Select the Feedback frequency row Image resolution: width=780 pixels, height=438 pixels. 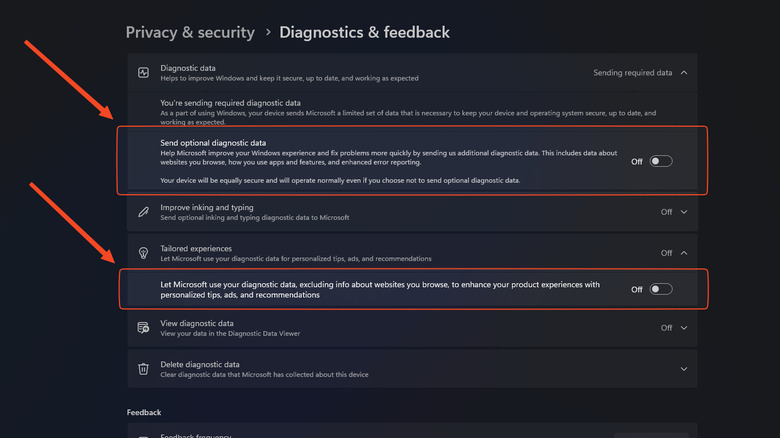pyautogui.click(x=196, y=435)
